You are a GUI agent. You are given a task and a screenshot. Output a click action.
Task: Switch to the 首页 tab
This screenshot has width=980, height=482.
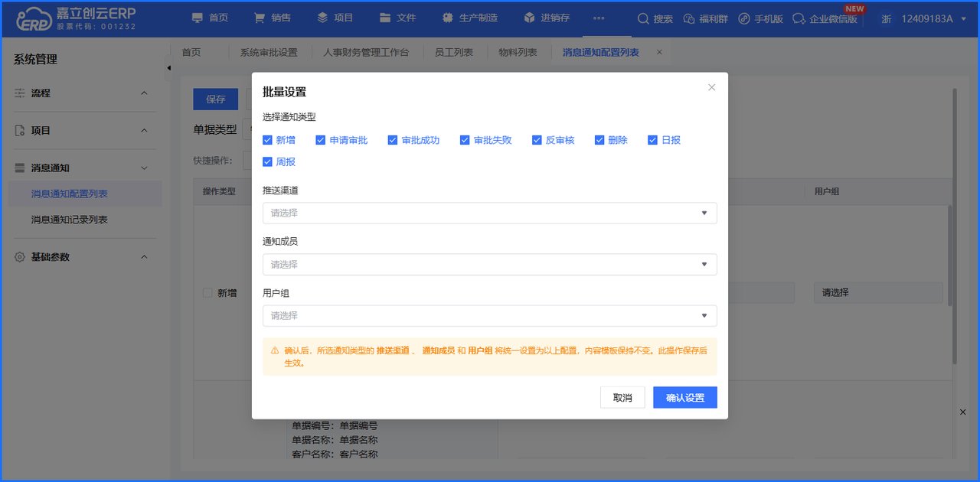point(191,52)
